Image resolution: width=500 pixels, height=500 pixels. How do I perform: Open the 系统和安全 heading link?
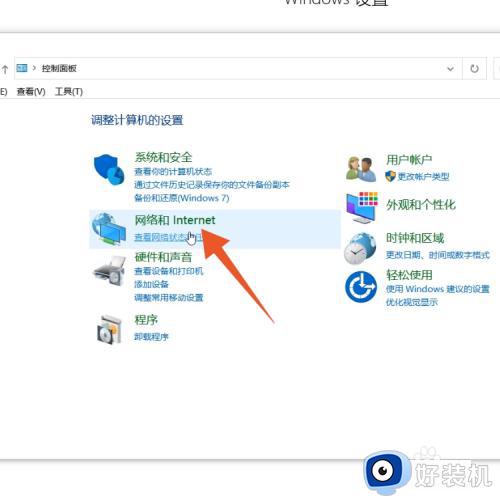coord(163,157)
